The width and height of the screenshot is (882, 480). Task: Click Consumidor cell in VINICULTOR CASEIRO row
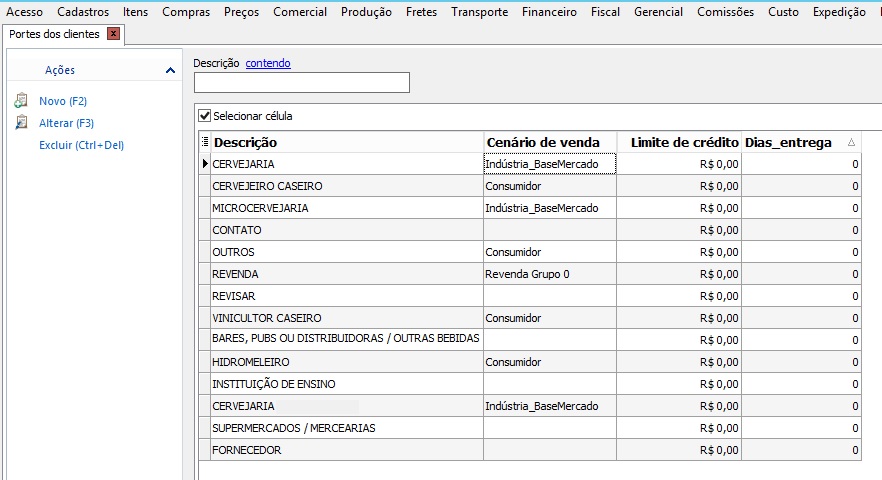click(550, 318)
